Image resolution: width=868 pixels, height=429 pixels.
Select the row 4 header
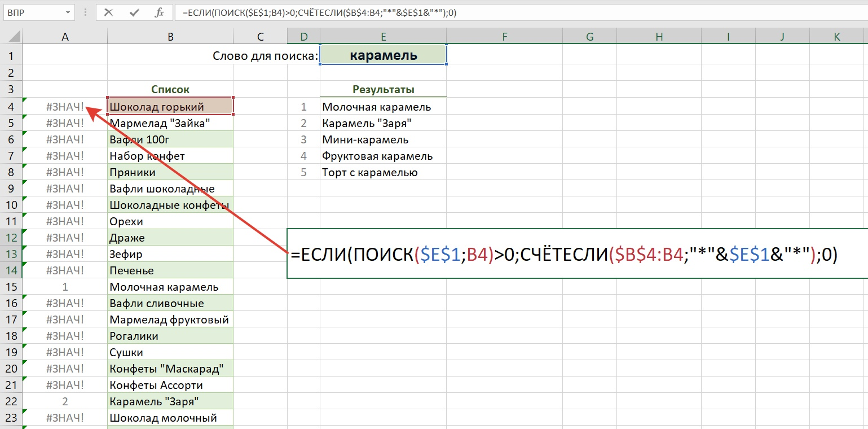point(11,107)
